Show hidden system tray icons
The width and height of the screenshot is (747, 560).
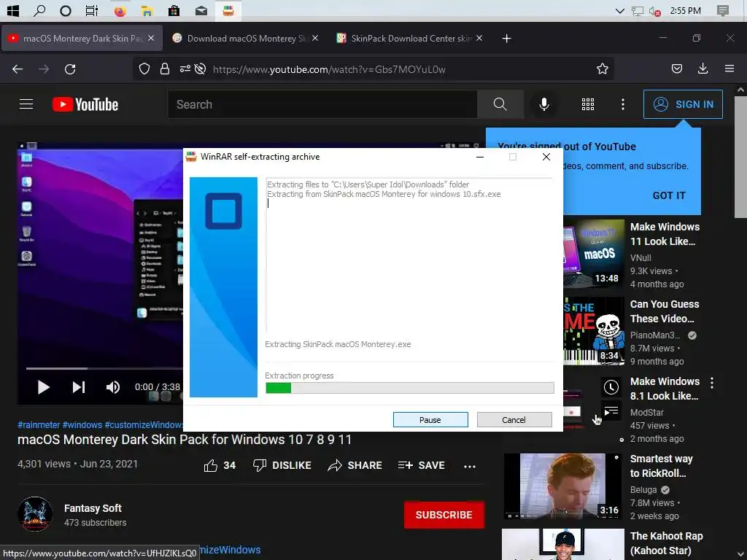click(620, 10)
